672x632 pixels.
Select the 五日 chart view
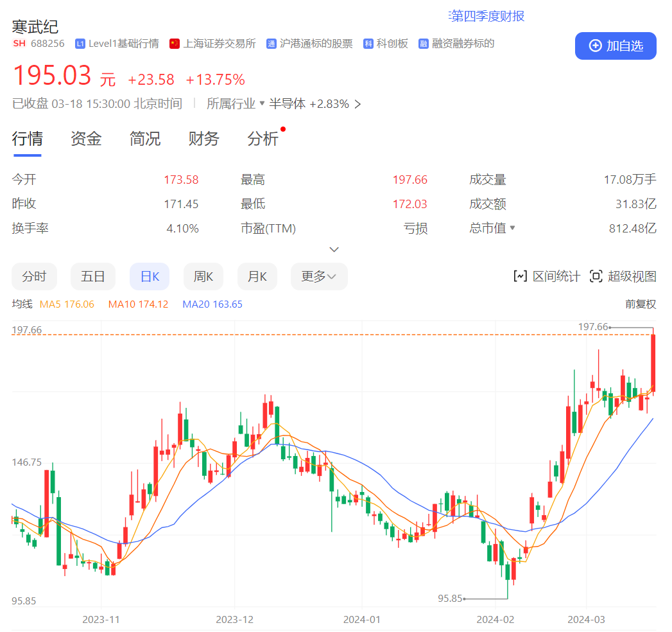93,276
